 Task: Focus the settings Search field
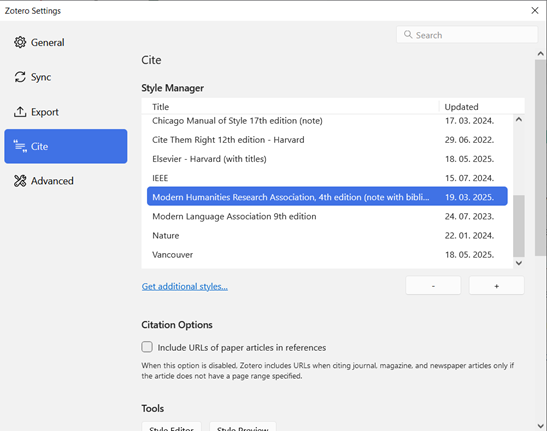[467, 35]
